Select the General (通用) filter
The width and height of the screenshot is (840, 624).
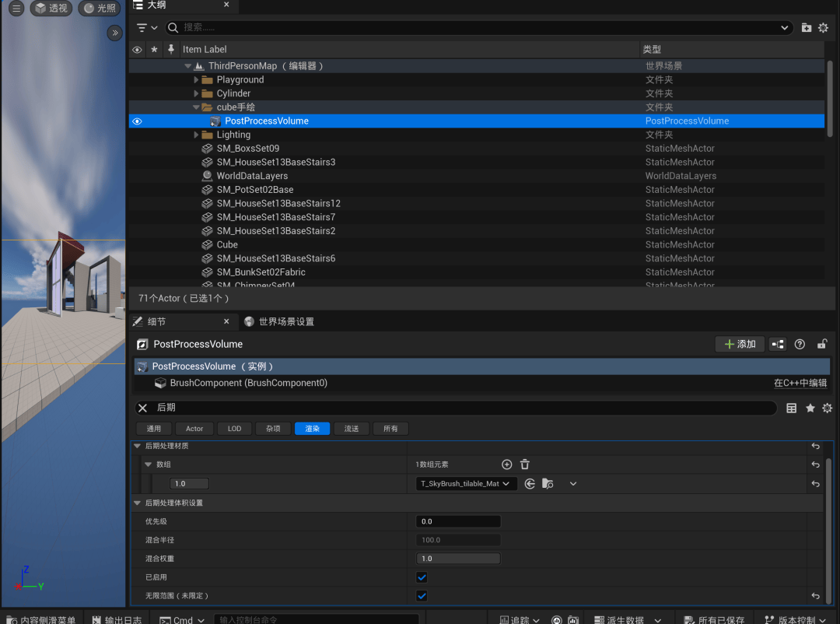[x=154, y=429]
